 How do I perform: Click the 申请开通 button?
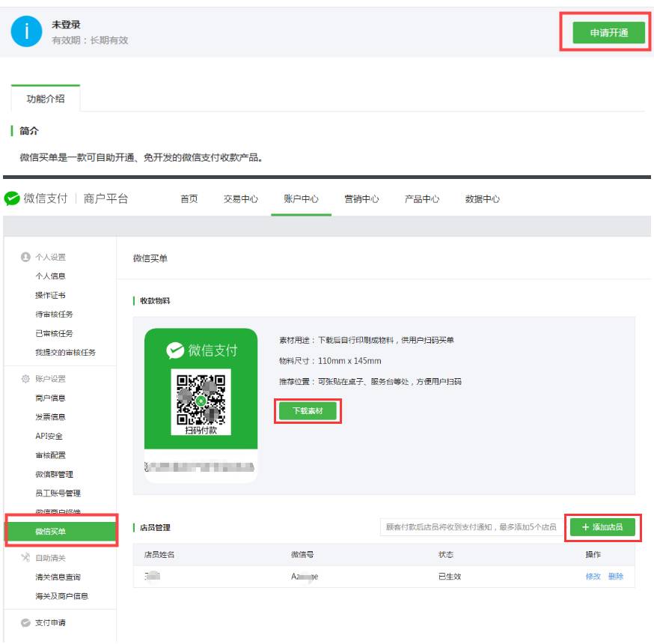click(608, 33)
